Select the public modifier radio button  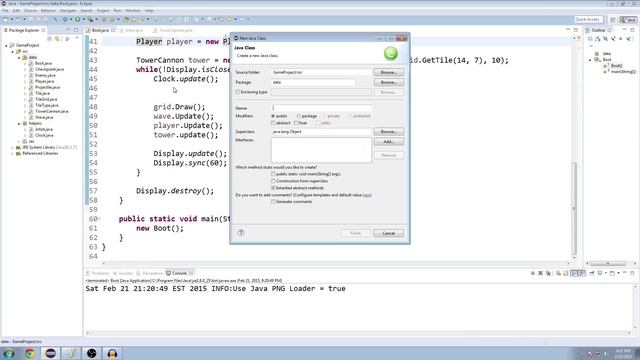(x=273, y=116)
